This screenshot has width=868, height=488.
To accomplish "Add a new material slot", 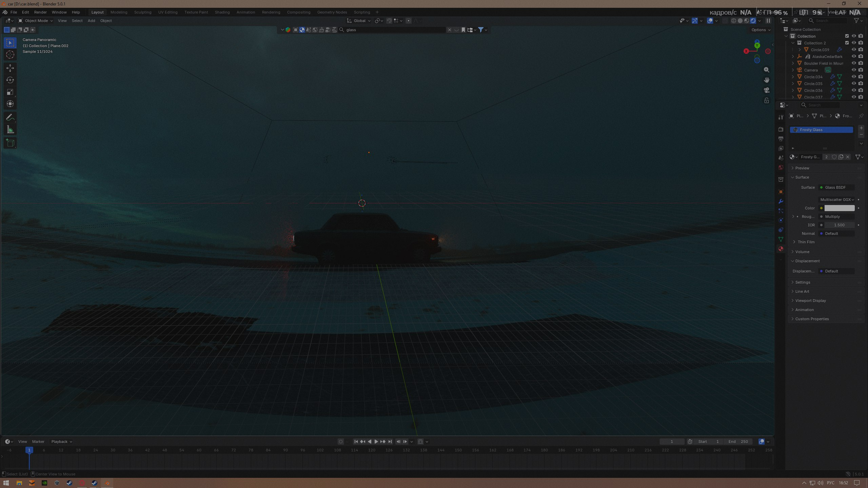I will (x=861, y=128).
